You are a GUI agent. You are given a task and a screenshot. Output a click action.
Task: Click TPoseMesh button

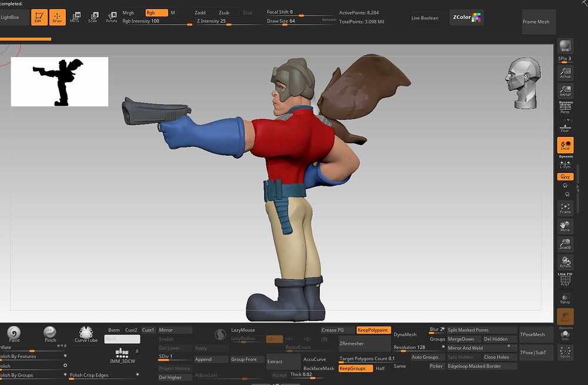coord(536,334)
